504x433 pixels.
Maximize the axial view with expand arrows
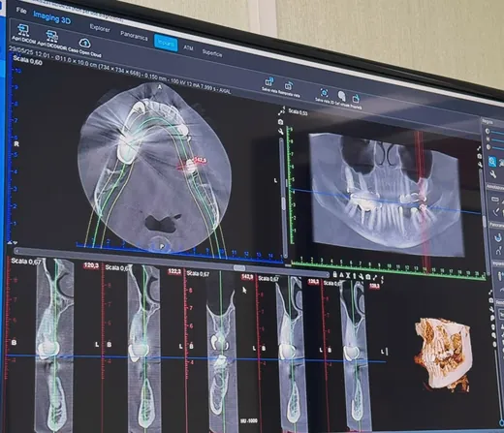point(281,111)
